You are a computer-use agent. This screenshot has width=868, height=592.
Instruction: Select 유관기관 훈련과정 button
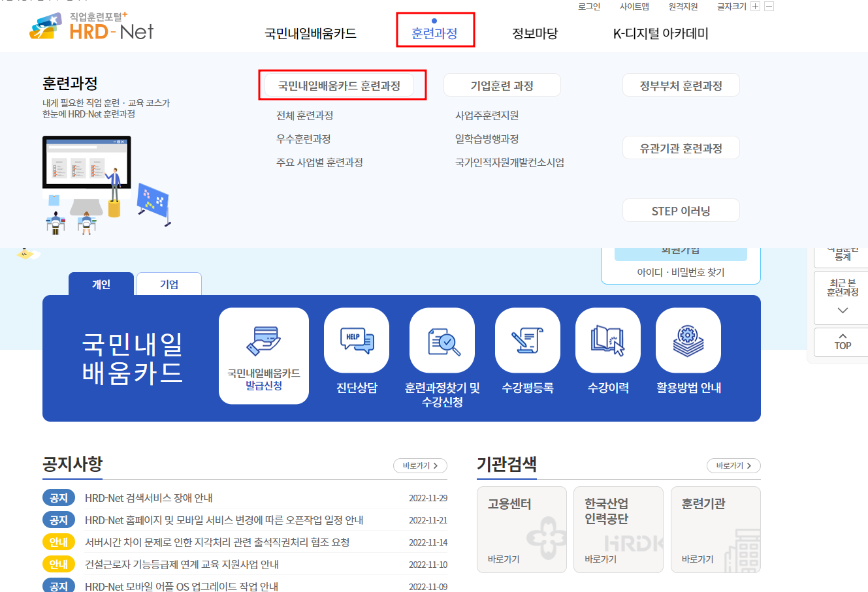click(681, 148)
